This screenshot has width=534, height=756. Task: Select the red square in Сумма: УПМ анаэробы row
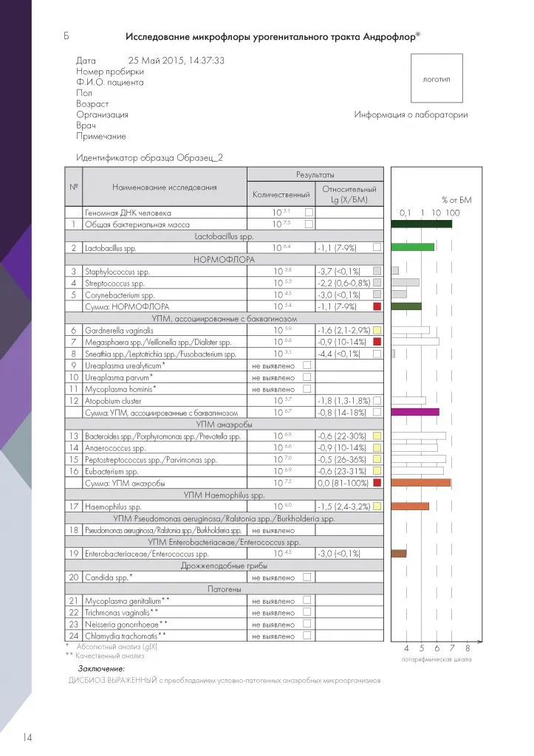click(377, 483)
